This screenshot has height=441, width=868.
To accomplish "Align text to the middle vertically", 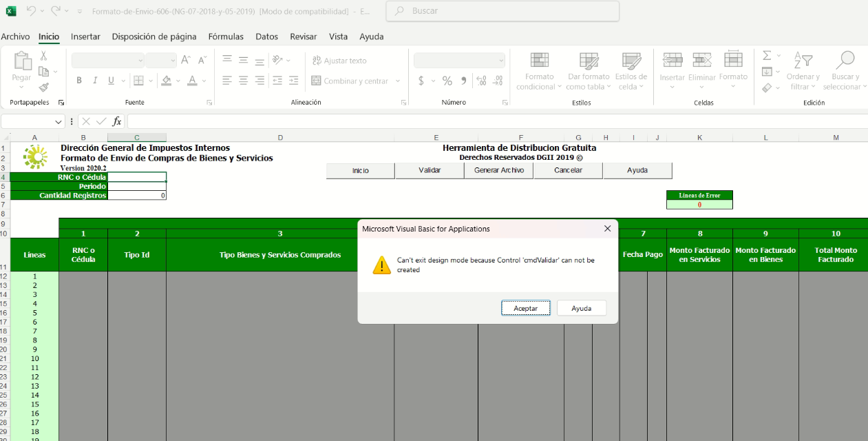I will click(243, 60).
